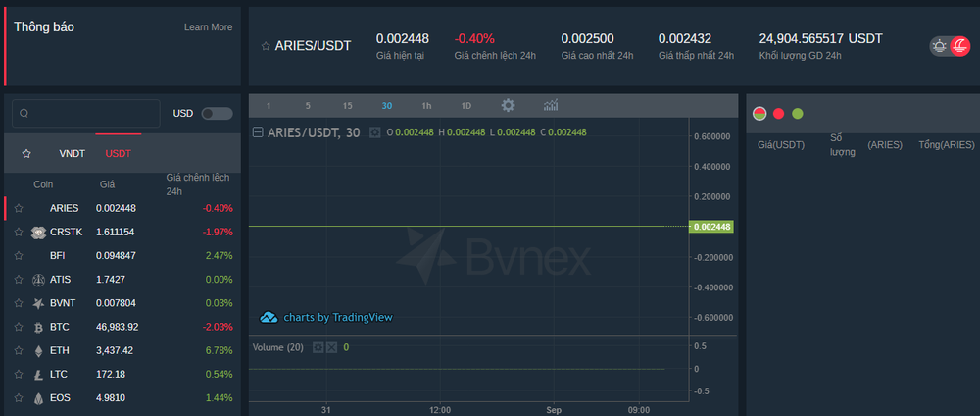Star the ATIS coin row
The width and height of the screenshot is (980, 416).
click(x=19, y=280)
